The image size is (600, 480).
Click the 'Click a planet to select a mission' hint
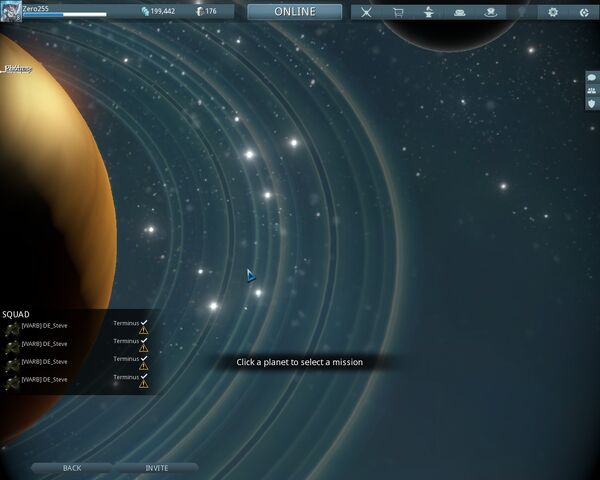point(300,362)
